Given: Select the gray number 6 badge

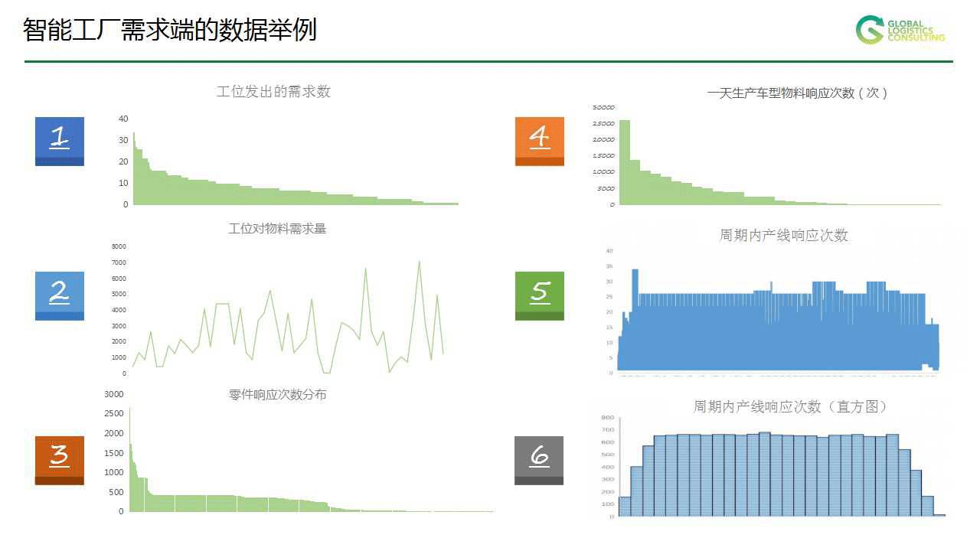Looking at the screenshot, I should pos(539,460).
